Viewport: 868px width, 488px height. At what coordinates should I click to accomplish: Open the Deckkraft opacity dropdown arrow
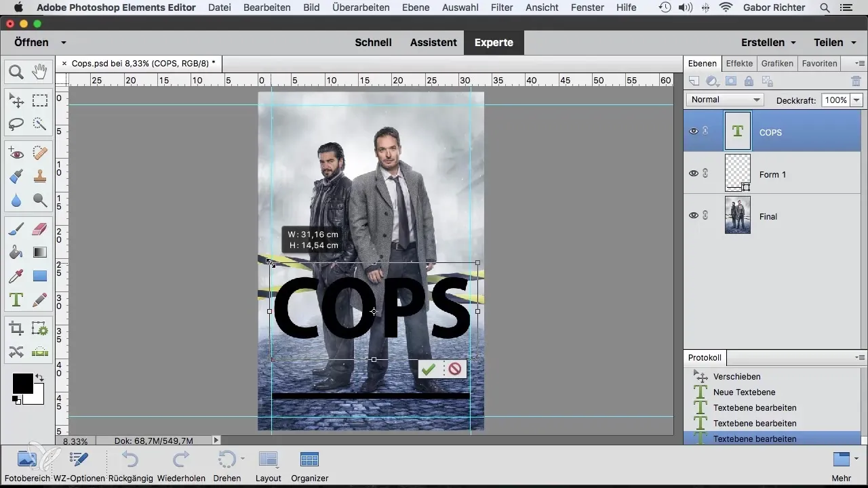tap(856, 100)
